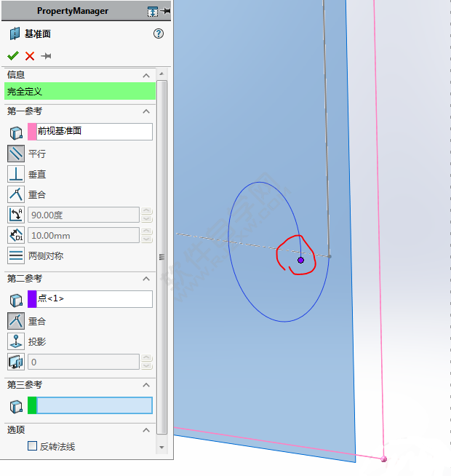Cancel the plane with the red X

point(30,56)
